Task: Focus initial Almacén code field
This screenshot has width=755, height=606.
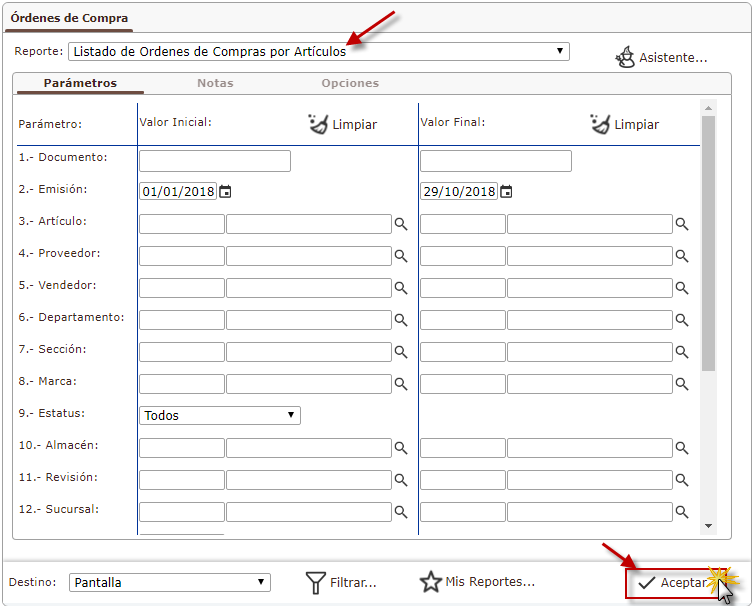Action: tap(182, 448)
